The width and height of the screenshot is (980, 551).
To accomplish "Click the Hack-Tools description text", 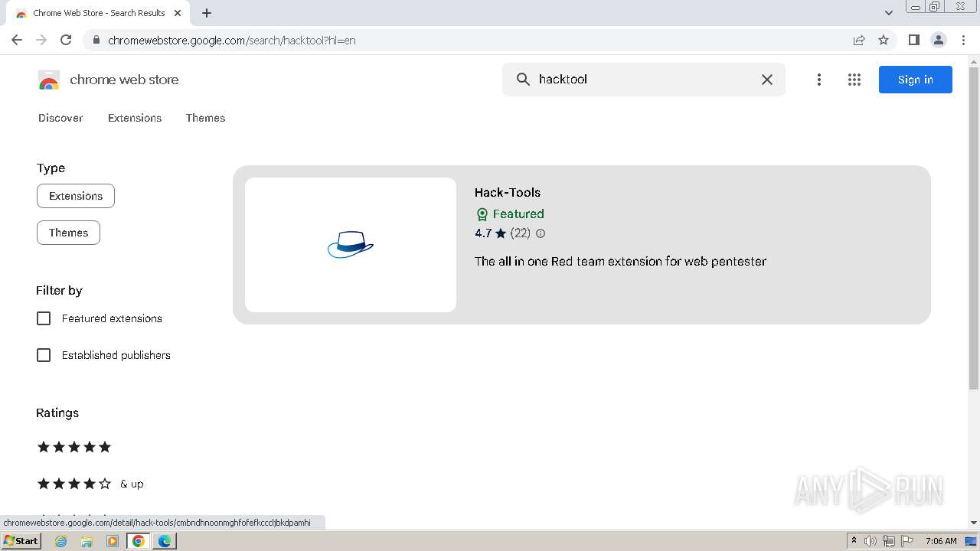I will click(620, 261).
